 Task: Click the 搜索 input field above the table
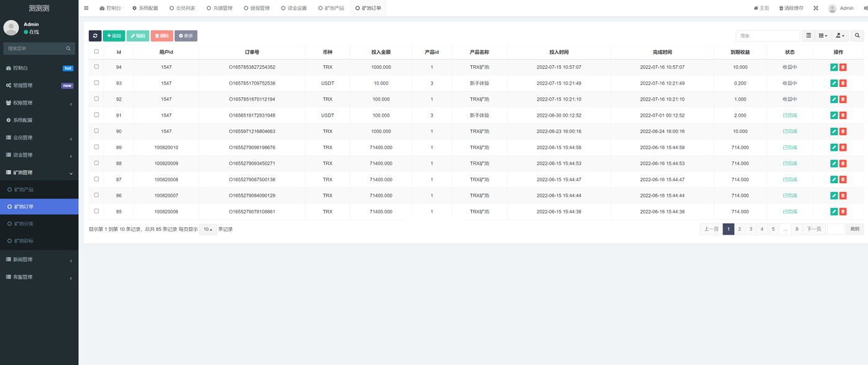point(768,36)
